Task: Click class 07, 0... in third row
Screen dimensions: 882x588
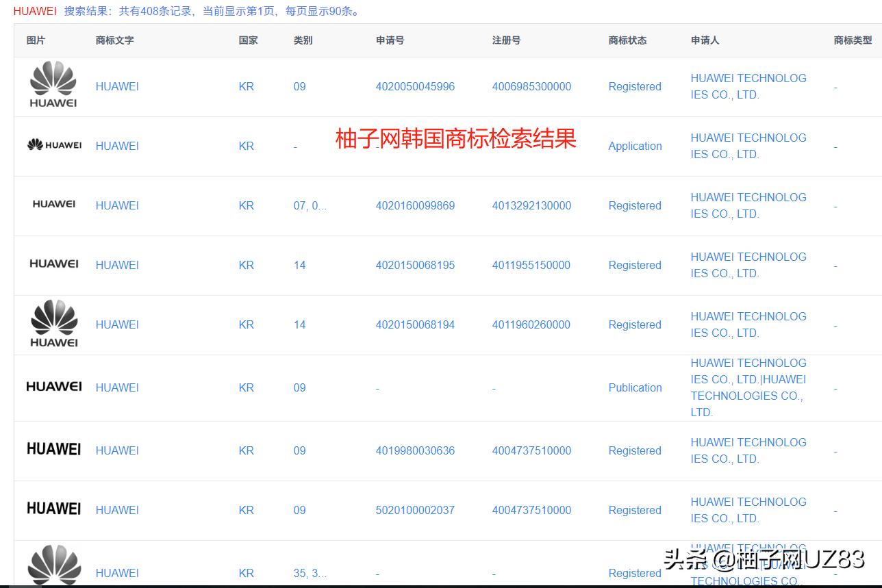Action: (x=310, y=206)
